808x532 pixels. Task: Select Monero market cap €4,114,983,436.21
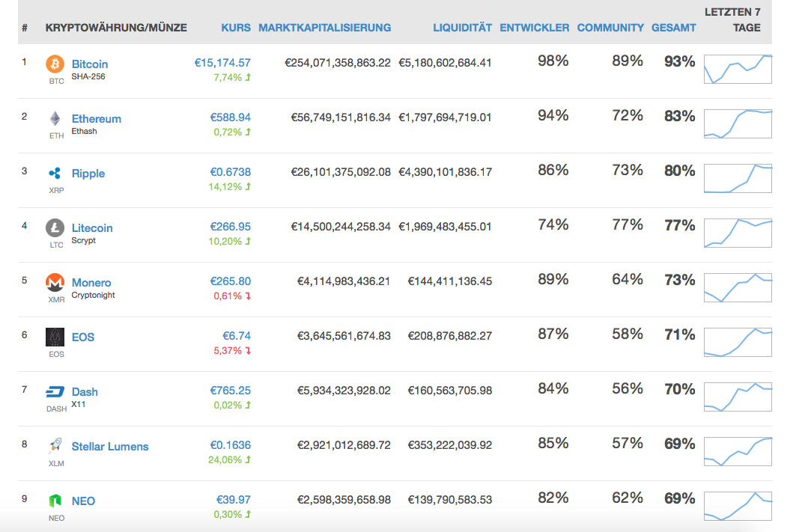click(x=344, y=281)
